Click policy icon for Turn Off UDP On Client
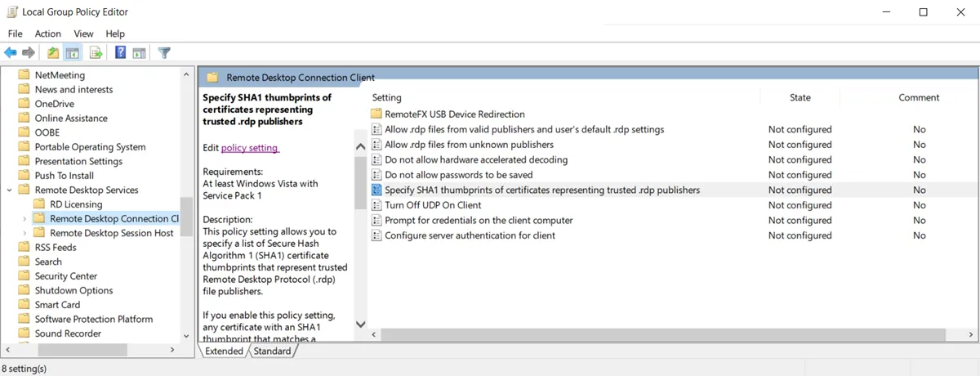The image size is (980, 376). [376, 205]
